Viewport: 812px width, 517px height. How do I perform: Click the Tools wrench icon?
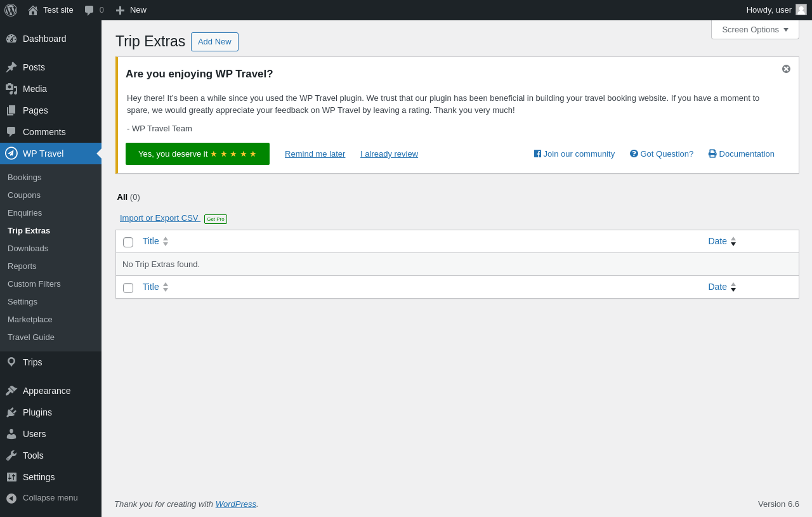[x=11, y=455]
